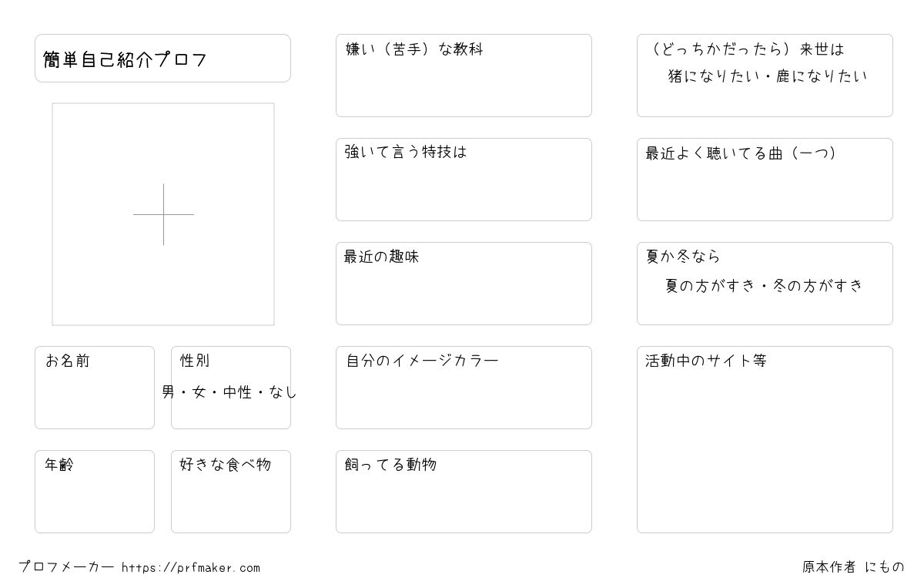Viewport: 924px width, 578px height.
Task: Pick the 鹿になりたい option
Action: 822,76
